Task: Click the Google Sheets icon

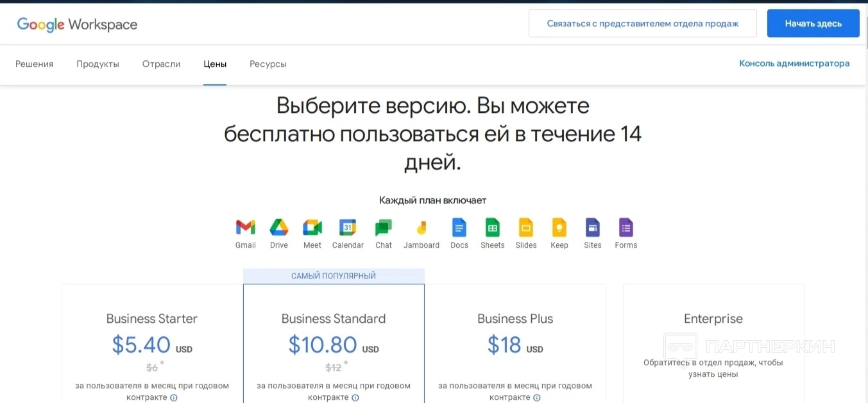Action: click(x=493, y=227)
